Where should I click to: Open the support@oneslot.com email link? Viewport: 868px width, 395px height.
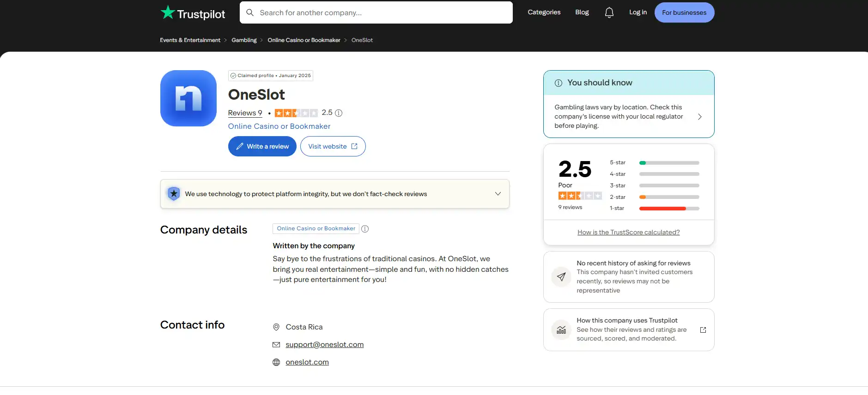tap(325, 345)
